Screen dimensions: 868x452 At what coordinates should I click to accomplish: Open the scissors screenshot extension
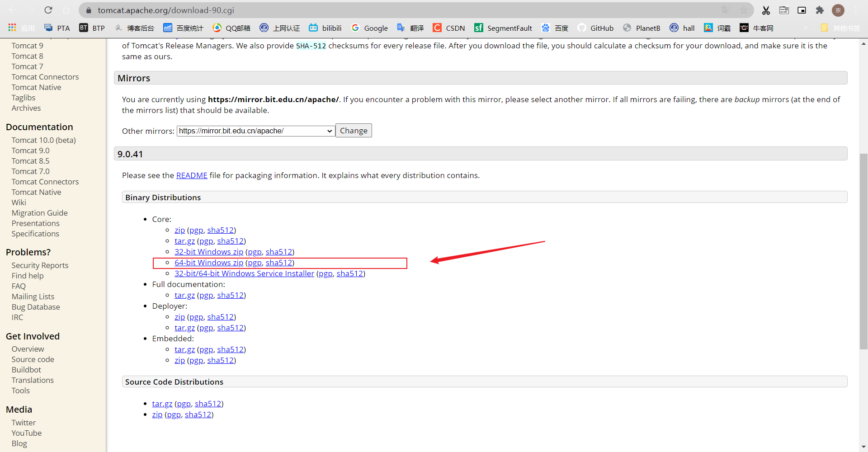pyautogui.click(x=766, y=10)
